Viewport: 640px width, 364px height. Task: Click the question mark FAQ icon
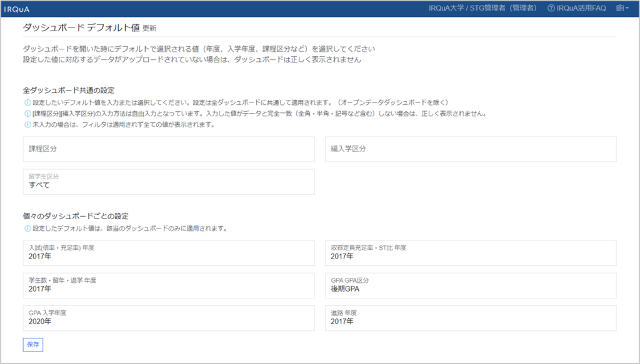tap(551, 9)
